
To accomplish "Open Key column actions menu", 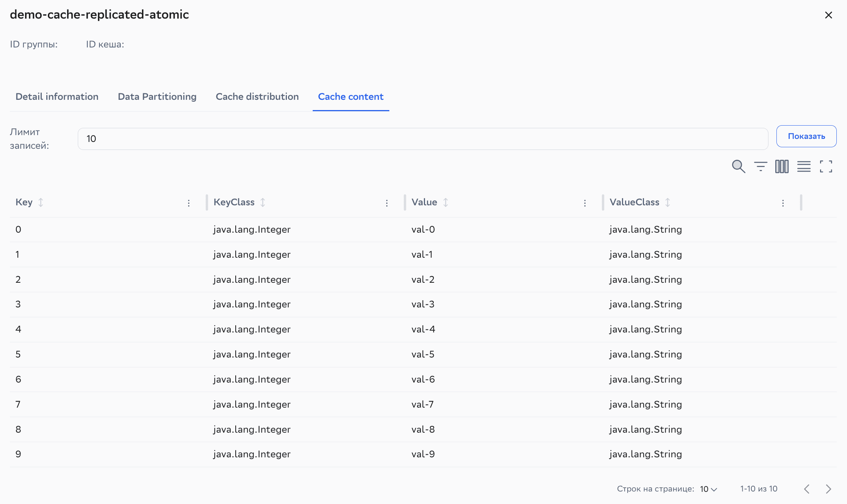I will point(189,203).
